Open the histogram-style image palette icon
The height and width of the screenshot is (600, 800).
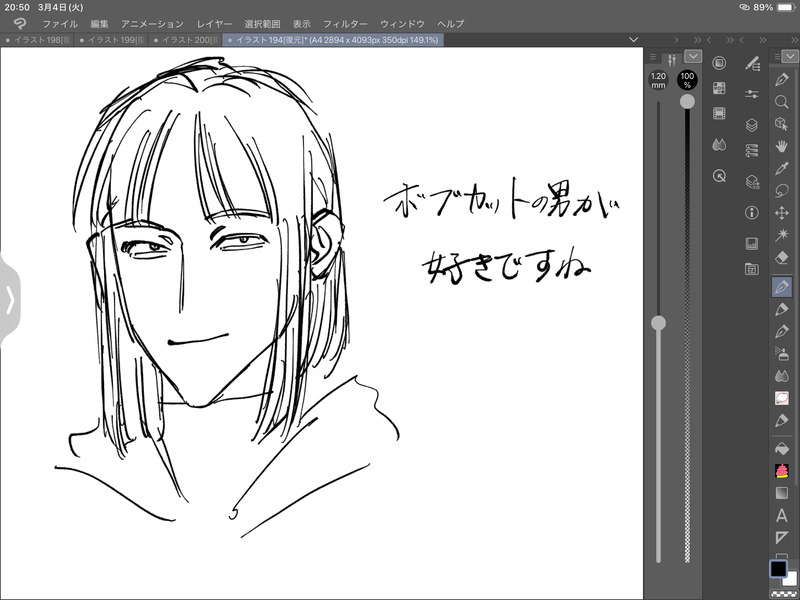click(x=752, y=243)
